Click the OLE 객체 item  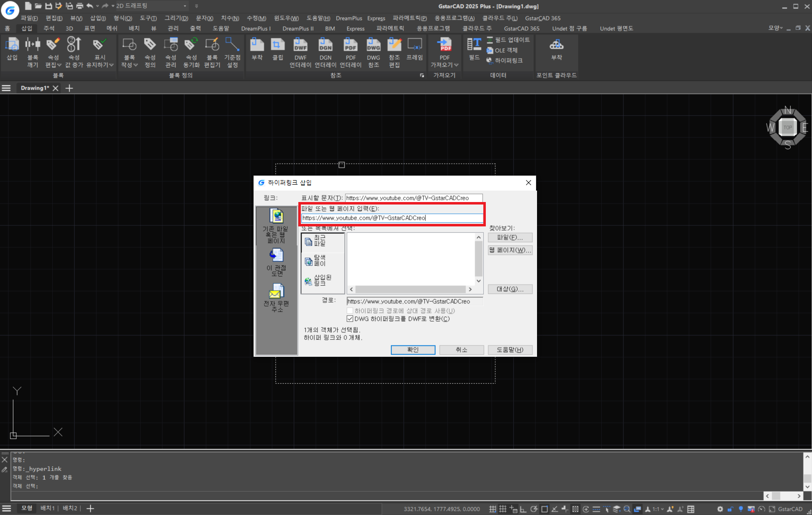(502, 50)
